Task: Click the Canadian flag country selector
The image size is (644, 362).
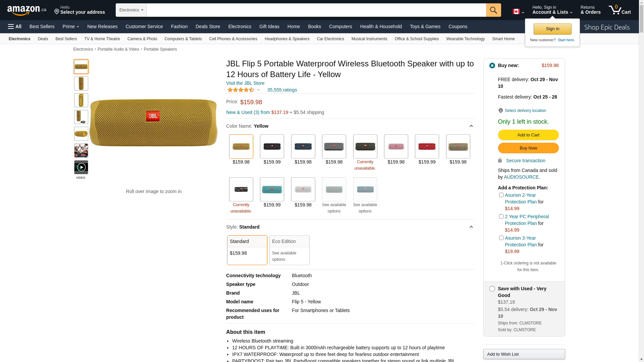Action: (518, 12)
